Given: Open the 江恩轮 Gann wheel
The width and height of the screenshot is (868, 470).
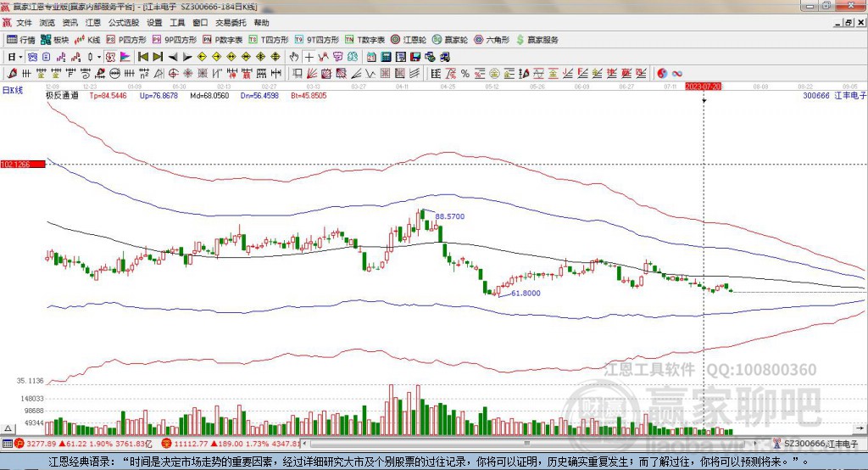Looking at the screenshot, I should pyautogui.click(x=409, y=40).
